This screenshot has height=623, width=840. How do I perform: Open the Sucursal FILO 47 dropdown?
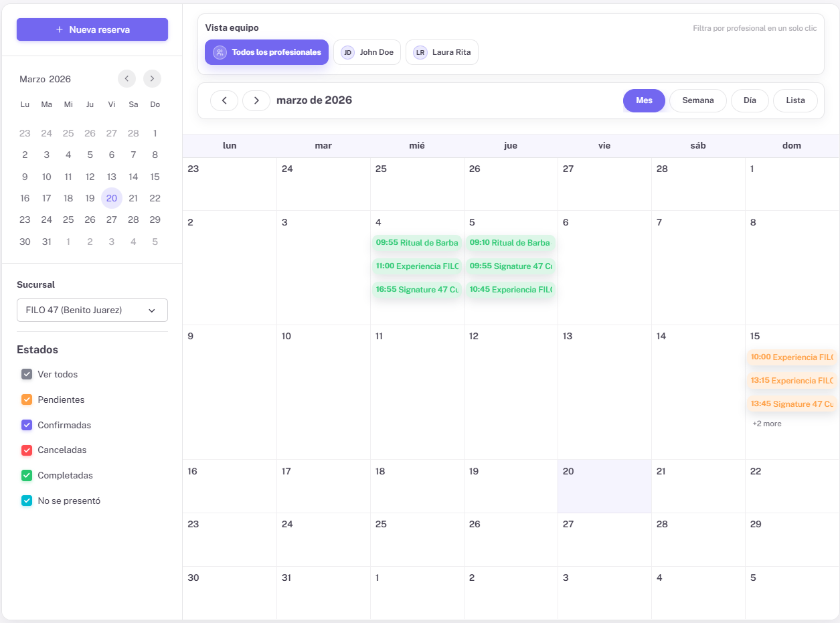(x=92, y=310)
